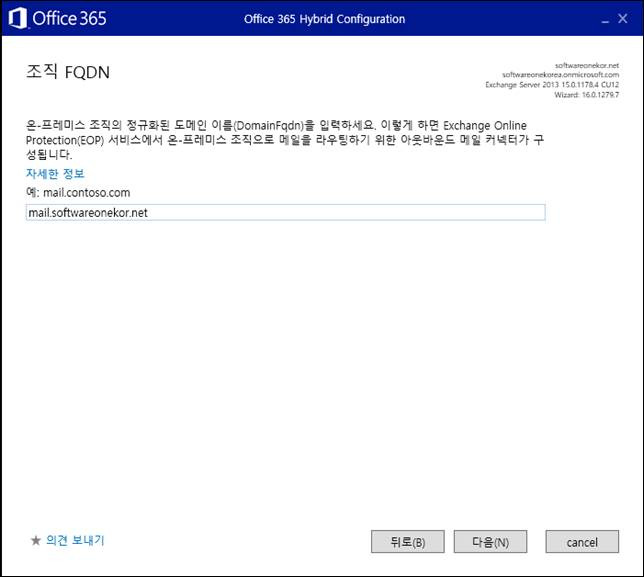
Task: Click the cancel button
Action: [x=582, y=542]
